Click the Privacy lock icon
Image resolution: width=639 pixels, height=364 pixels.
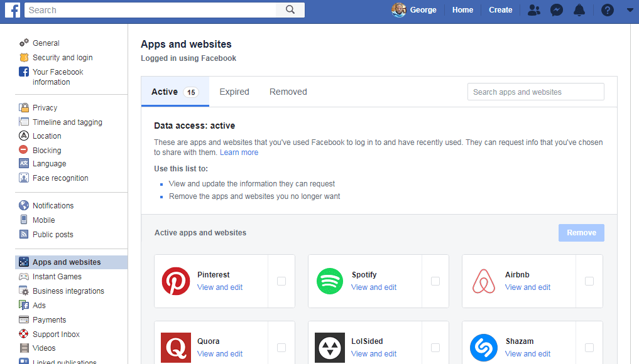24,107
